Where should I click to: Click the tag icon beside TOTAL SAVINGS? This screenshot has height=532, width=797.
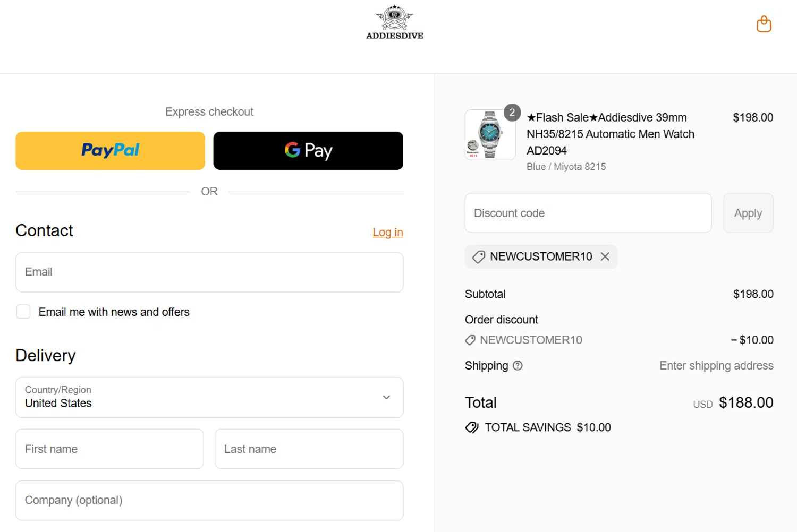point(472,427)
